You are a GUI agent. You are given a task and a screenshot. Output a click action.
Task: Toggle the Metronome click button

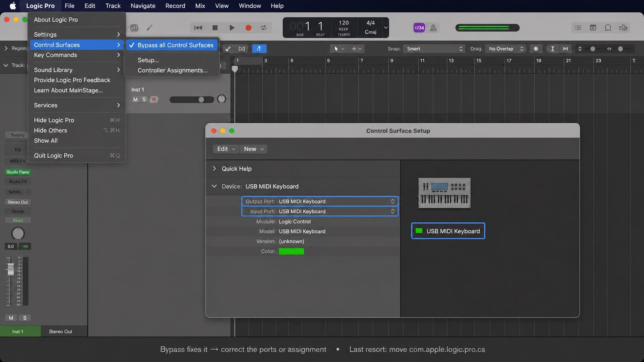pos(433,28)
